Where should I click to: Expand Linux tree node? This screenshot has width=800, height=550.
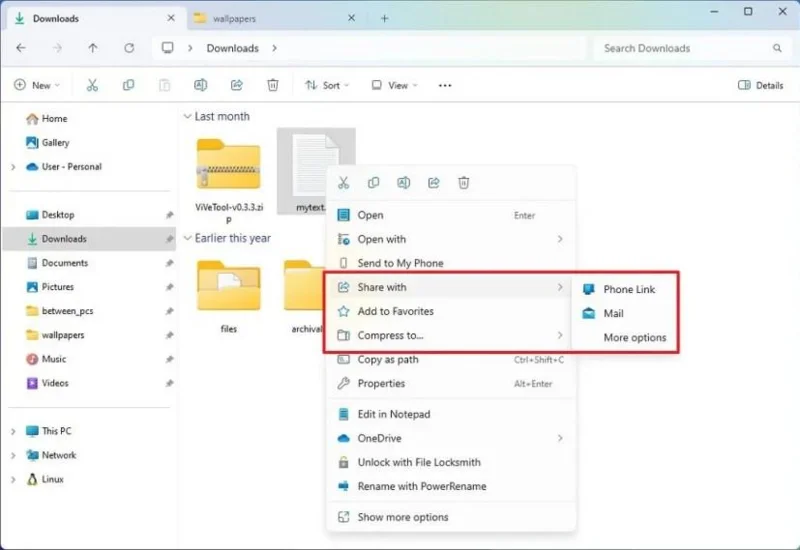(x=13, y=479)
